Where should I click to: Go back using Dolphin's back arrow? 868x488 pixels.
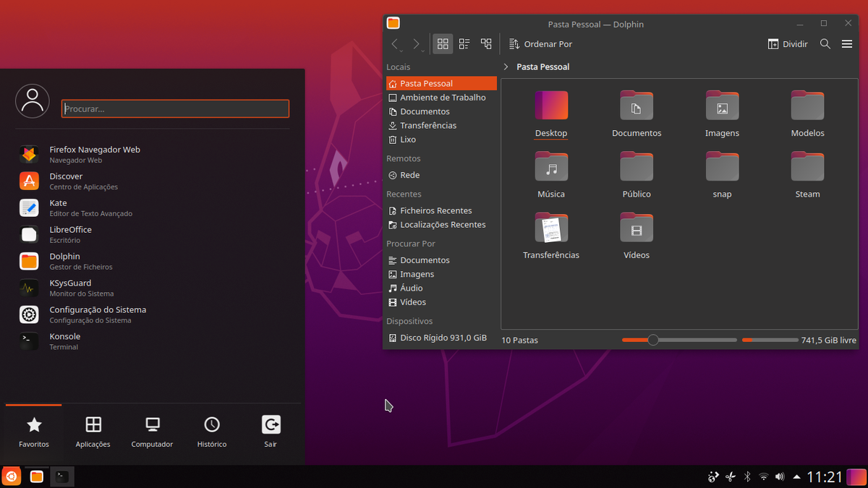(x=395, y=43)
